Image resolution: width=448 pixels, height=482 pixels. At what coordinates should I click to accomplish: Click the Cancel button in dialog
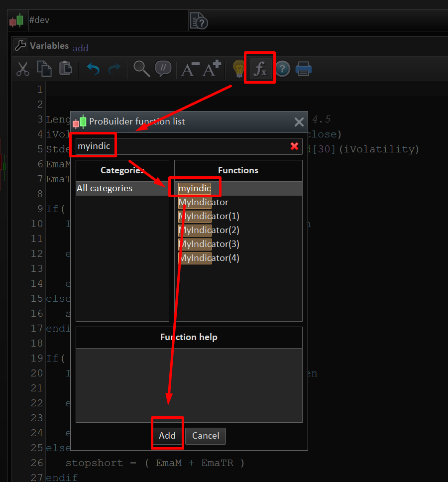pos(206,436)
